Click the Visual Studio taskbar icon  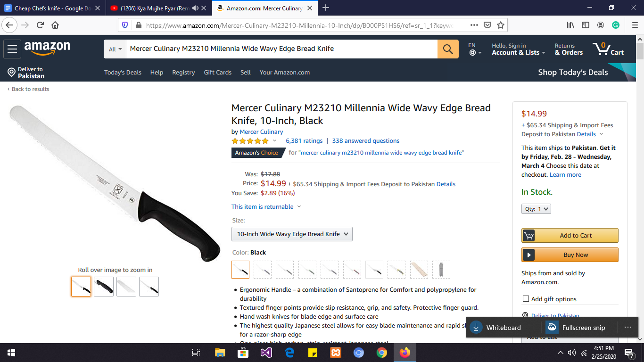tap(266, 352)
